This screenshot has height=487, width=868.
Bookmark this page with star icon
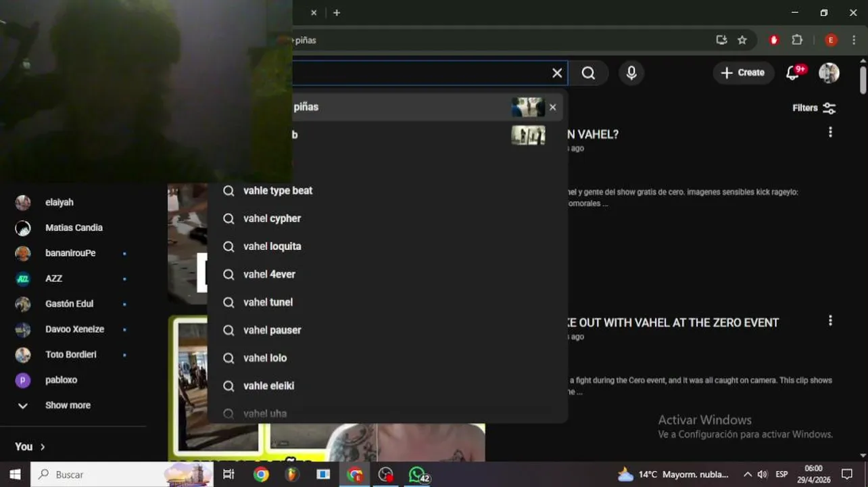click(742, 40)
